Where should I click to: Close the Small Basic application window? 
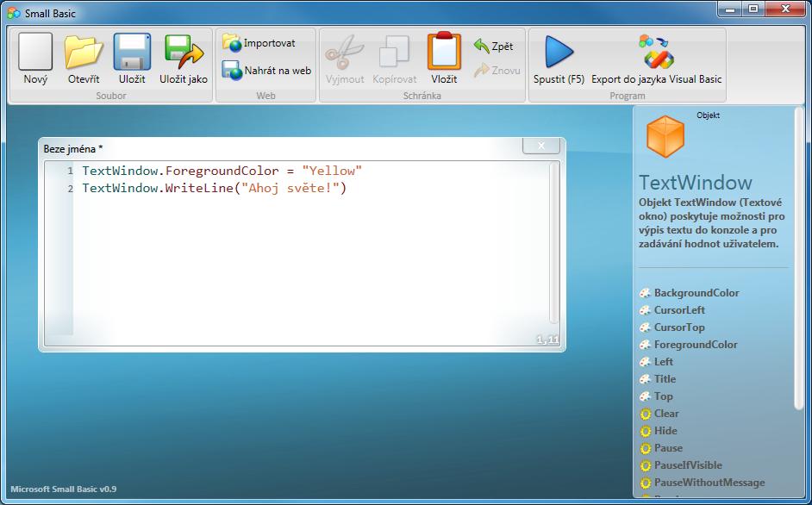pyautogui.click(x=785, y=9)
